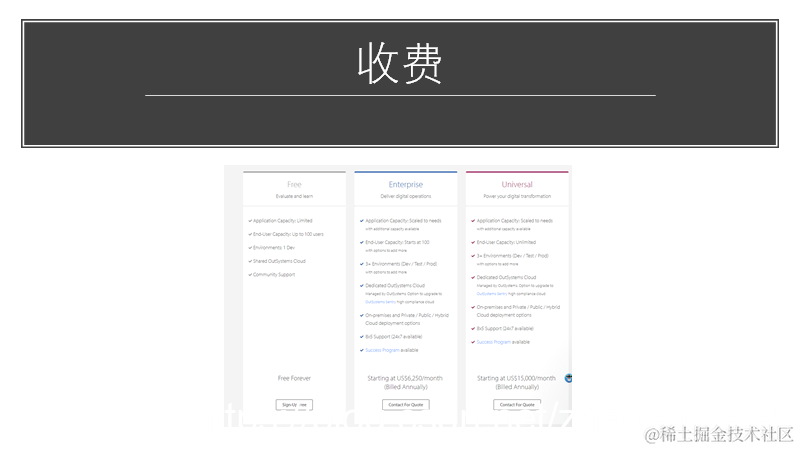Click 'End-User Capacity: Up to 100 users'
Image resolution: width=800 pixels, height=450 pixels.
pyautogui.click(x=288, y=234)
